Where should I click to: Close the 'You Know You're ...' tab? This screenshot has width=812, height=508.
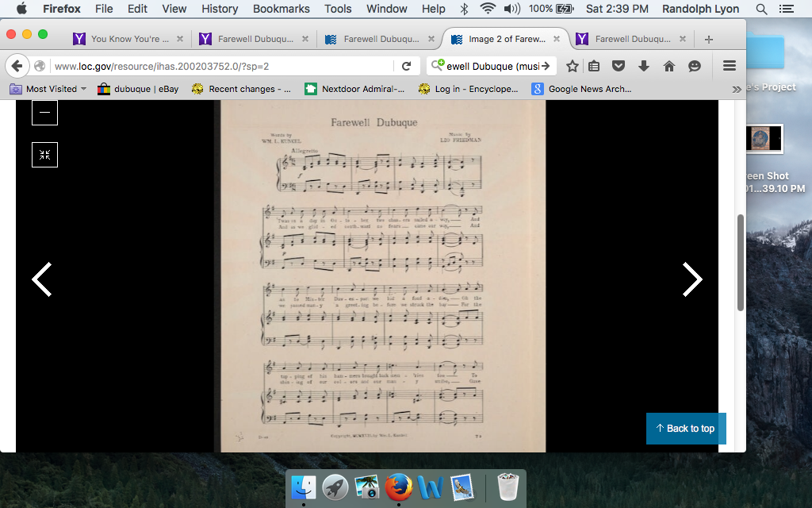[x=180, y=39]
